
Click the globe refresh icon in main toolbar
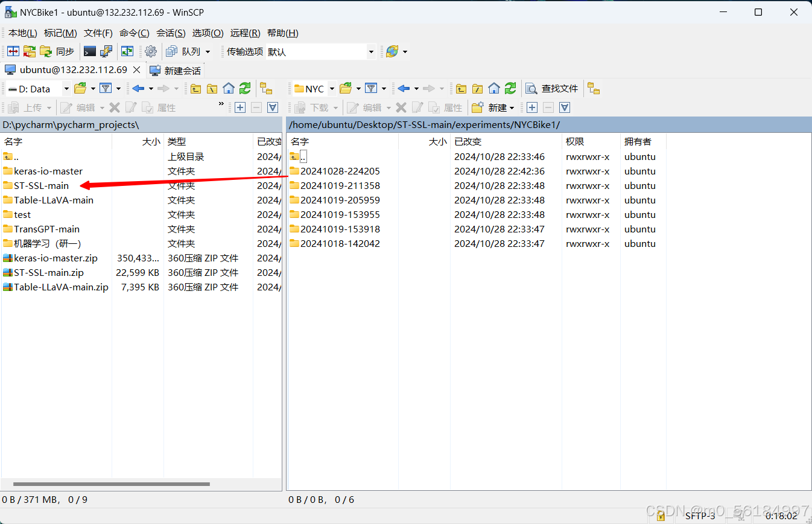pos(392,52)
